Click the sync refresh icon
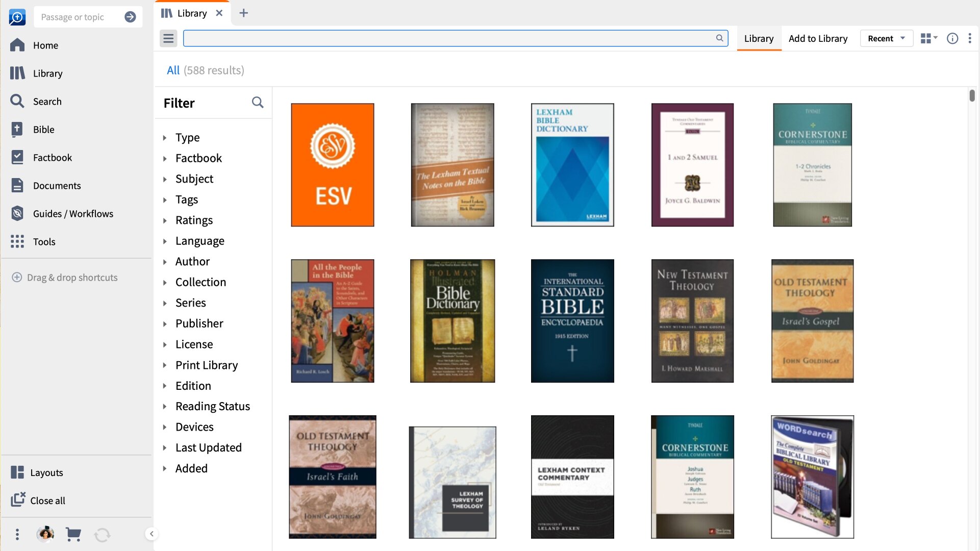 click(102, 535)
